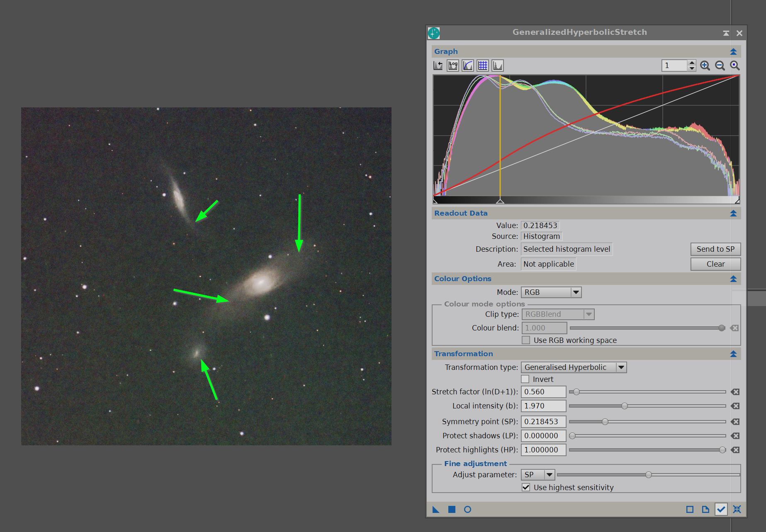Screen dimensions: 766x532
Task: Uncheck Use highest sensitivity
Action: (526, 487)
